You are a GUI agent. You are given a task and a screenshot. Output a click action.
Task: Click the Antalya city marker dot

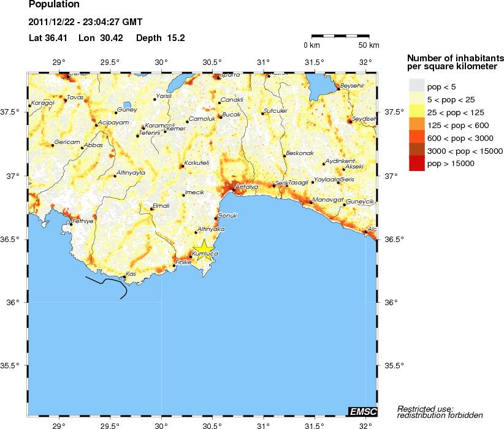pyautogui.click(x=234, y=190)
